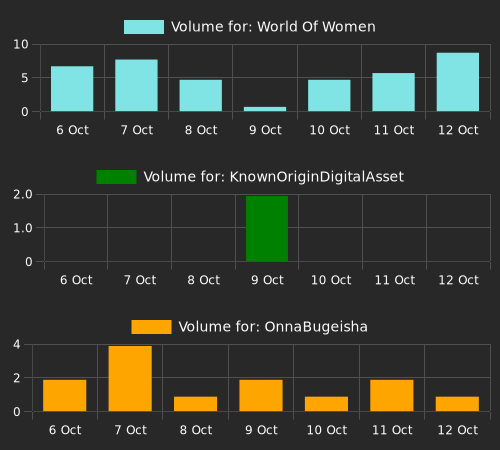Select the World Of Women 9 Oct bar
The width and height of the screenshot is (500, 450).
point(265,109)
